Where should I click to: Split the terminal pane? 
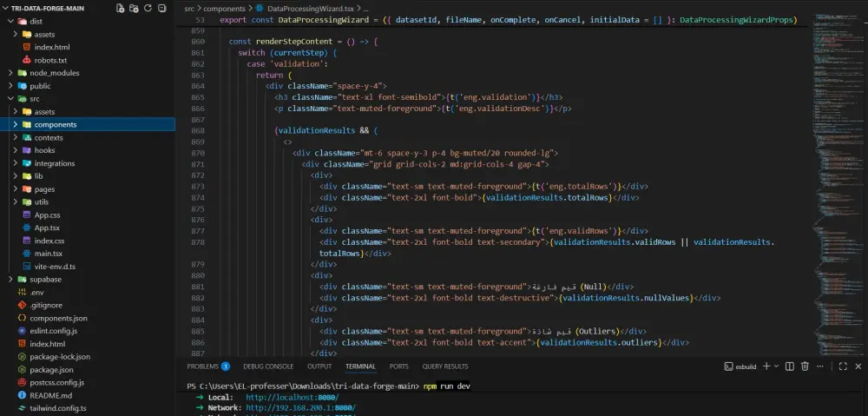[x=790, y=366]
